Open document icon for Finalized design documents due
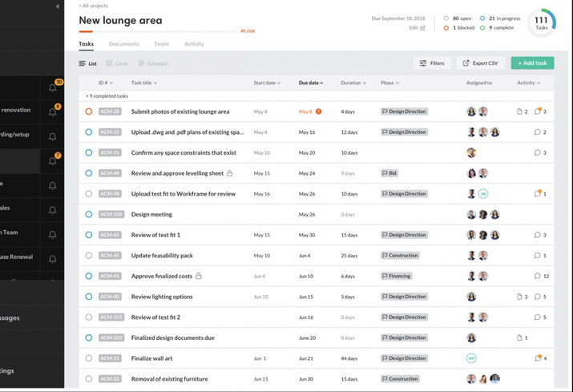573x392 pixels. pos(519,337)
